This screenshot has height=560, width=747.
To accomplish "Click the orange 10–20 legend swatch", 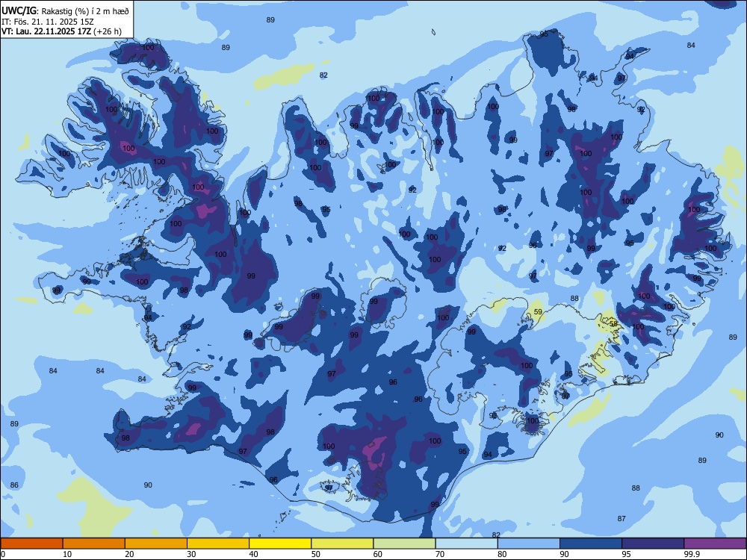I will (94, 544).
